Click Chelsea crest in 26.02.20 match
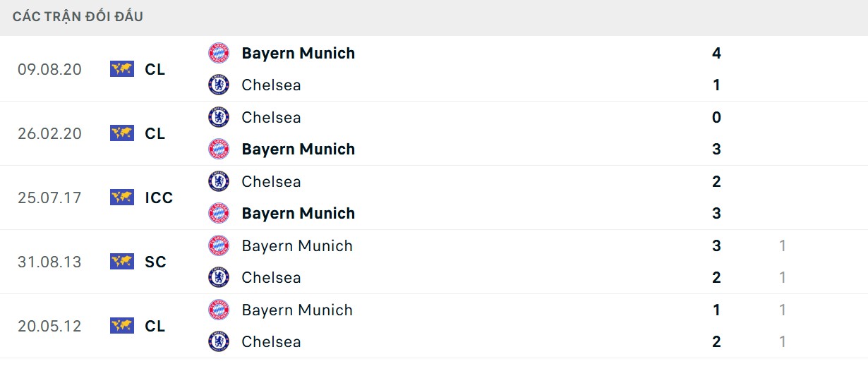Image resolution: width=868 pixels, height=371 pixels. (219, 117)
